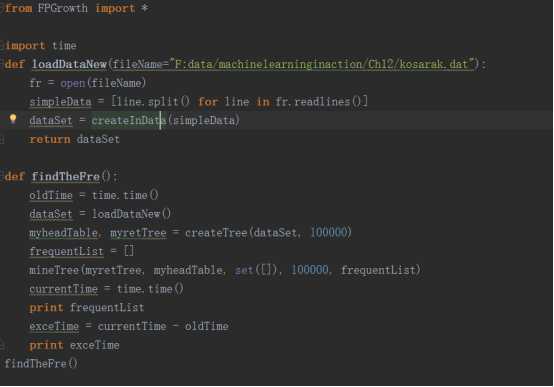Click 'import time' statement
Viewport: 554px width, 387px height.
click(41, 46)
